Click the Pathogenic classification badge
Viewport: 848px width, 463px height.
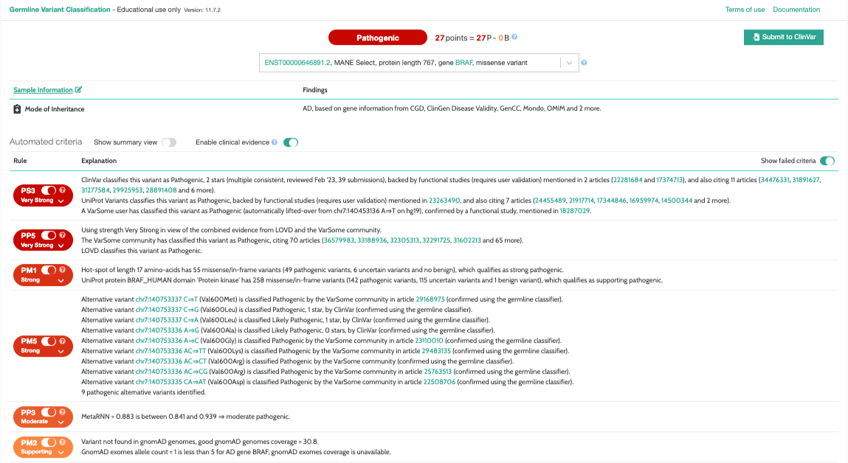click(377, 37)
